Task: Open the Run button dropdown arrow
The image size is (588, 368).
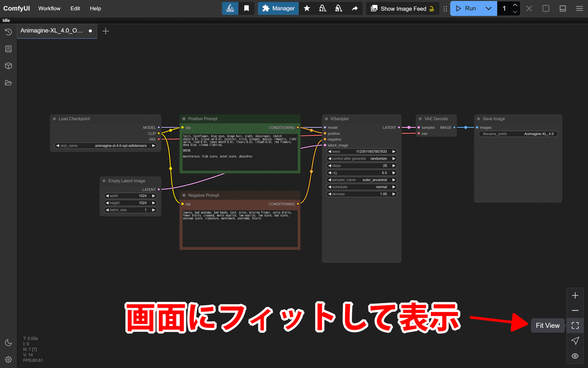Action: click(489, 8)
